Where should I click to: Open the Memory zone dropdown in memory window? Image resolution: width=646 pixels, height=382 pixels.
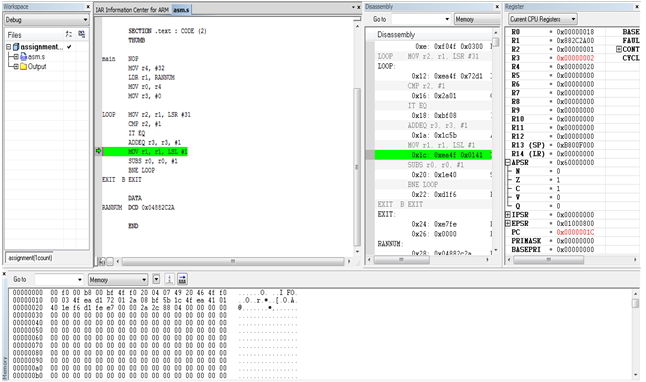[118, 280]
